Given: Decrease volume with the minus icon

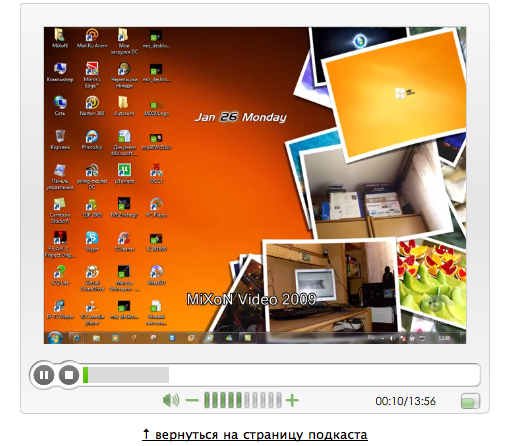Looking at the screenshot, I should (192, 400).
